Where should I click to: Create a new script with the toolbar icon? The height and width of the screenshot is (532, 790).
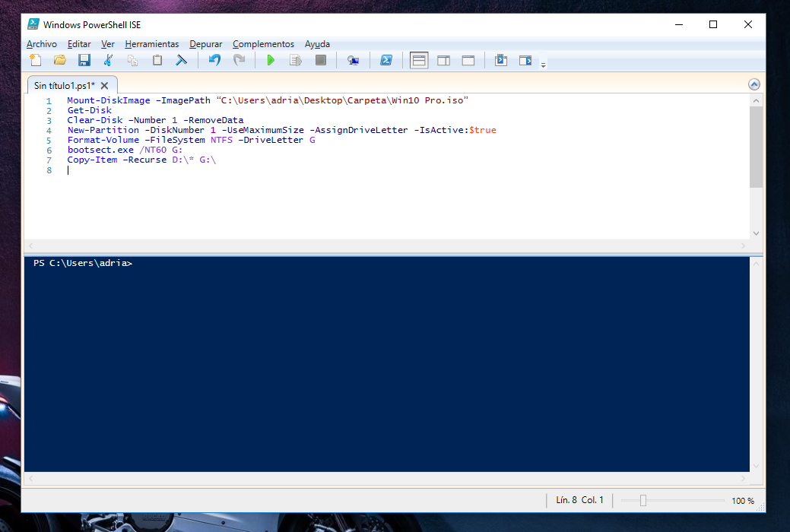[x=35, y=61]
